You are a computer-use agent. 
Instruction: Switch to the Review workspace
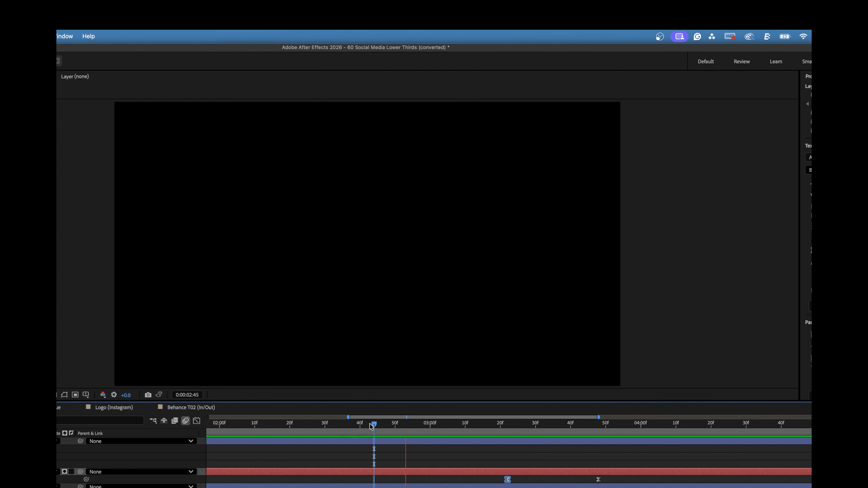point(741,61)
